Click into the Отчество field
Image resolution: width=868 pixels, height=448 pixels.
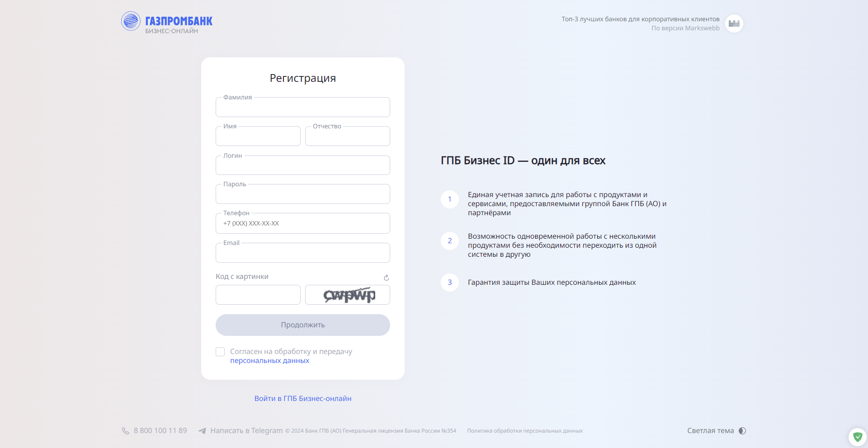[x=347, y=137]
